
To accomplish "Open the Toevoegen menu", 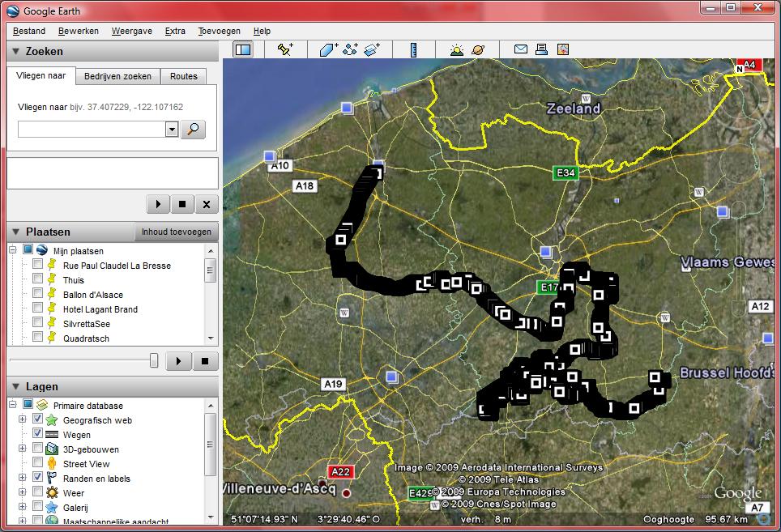I will 220,31.
